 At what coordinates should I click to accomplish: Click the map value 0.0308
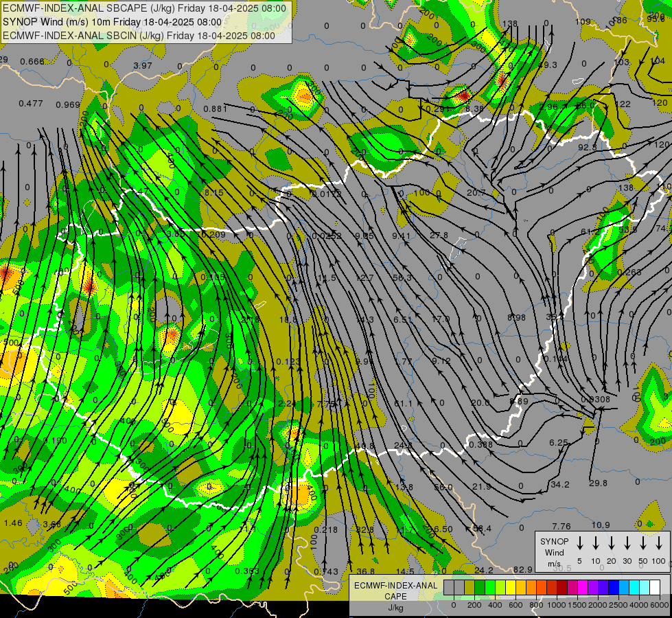595,399
